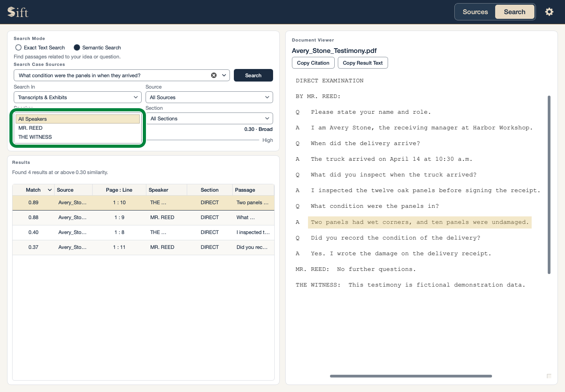Open the settings gear icon
The height and width of the screenshot is (392, 565).
pyautogui.click(x=549, y=12)
